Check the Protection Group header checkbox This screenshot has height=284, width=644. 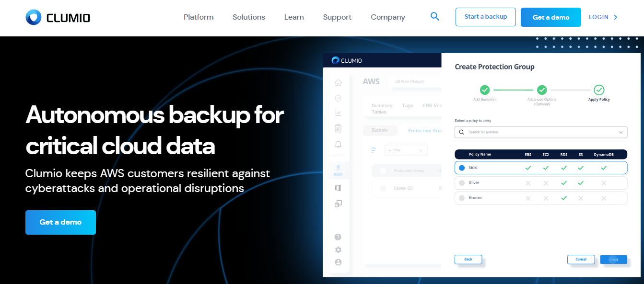coord(383,170)
